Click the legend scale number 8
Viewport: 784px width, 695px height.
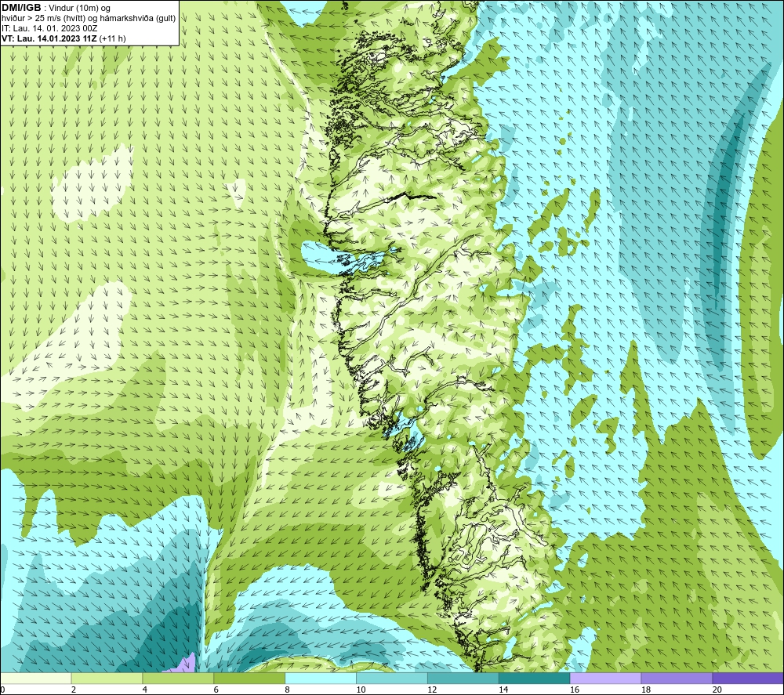pos(287,690)
